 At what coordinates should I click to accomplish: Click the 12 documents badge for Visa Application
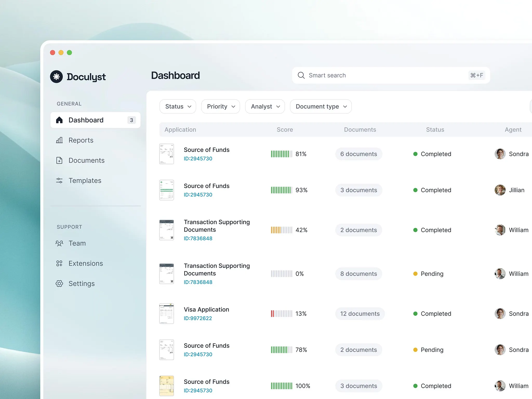click(360, 314)
